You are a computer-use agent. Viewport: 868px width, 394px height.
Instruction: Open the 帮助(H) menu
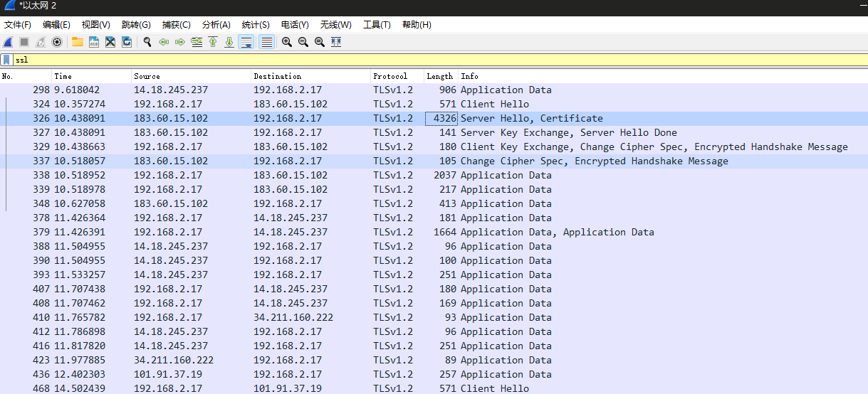(x=417, y=25)
